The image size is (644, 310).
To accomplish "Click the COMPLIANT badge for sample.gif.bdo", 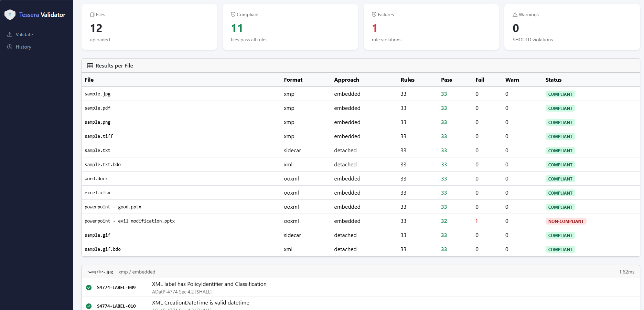I will coord(560,249).
